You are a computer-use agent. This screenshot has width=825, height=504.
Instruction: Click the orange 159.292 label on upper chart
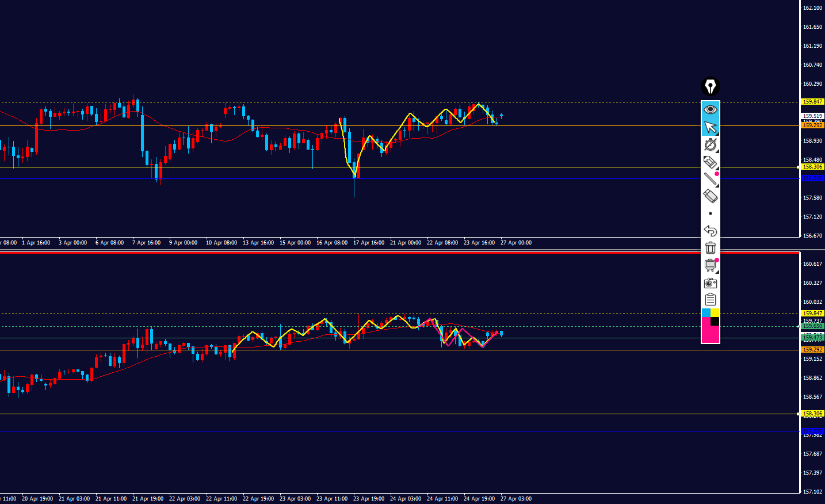(x=812, y=125)
